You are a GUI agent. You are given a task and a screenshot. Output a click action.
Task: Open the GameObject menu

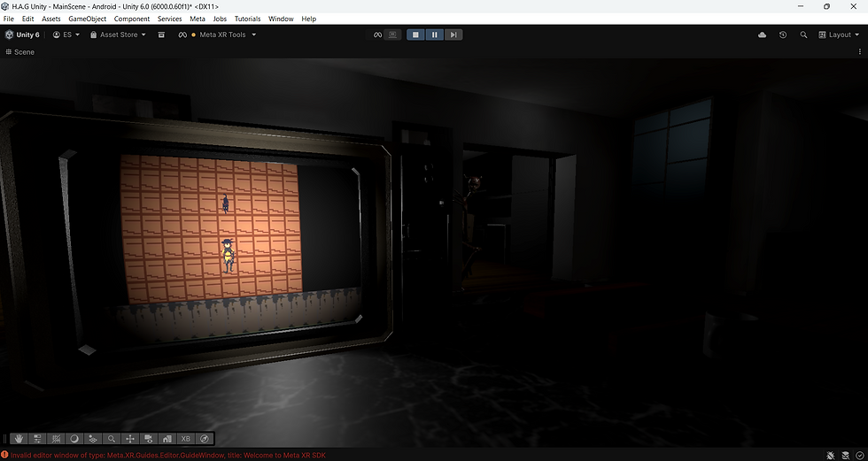point(87,19)
